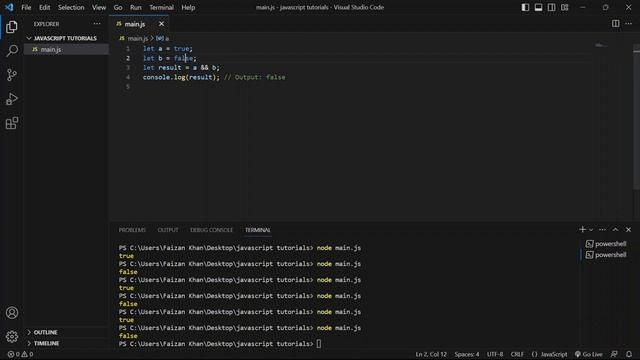Viewport: 640px width, 360px height.
Task: Open the Help menu
Action: 188,7
